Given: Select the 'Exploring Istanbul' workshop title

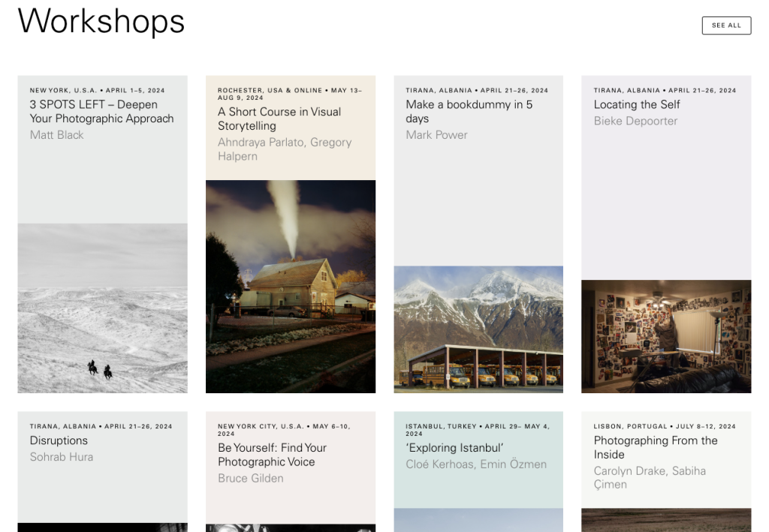Looking at the screenshot, I should [x=454, y=448].
